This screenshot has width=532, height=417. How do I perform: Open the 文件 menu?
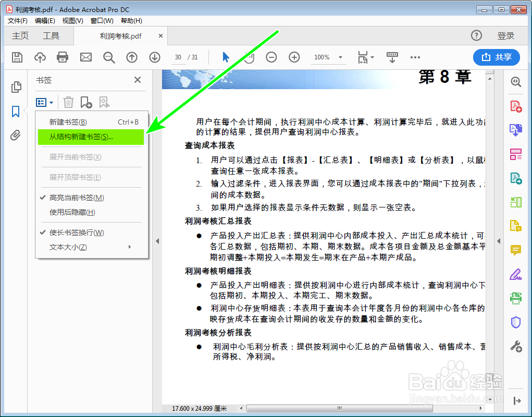pos(17,21)
